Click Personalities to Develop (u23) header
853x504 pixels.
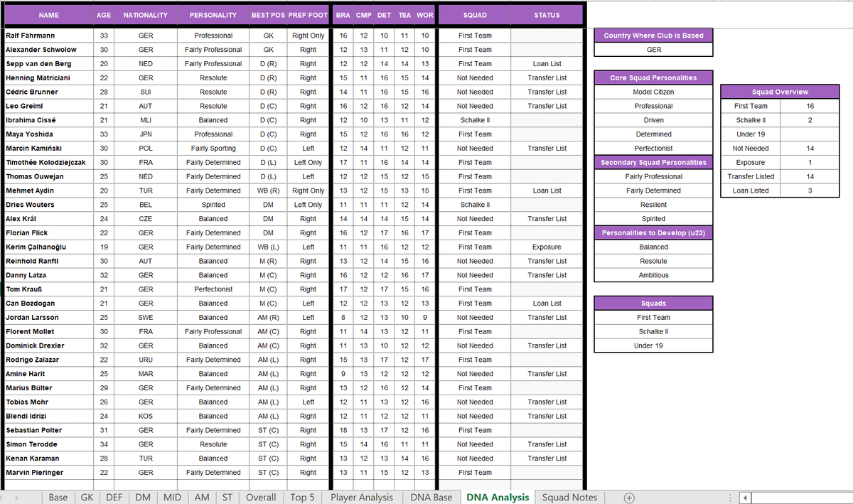[x=653, y=232]
